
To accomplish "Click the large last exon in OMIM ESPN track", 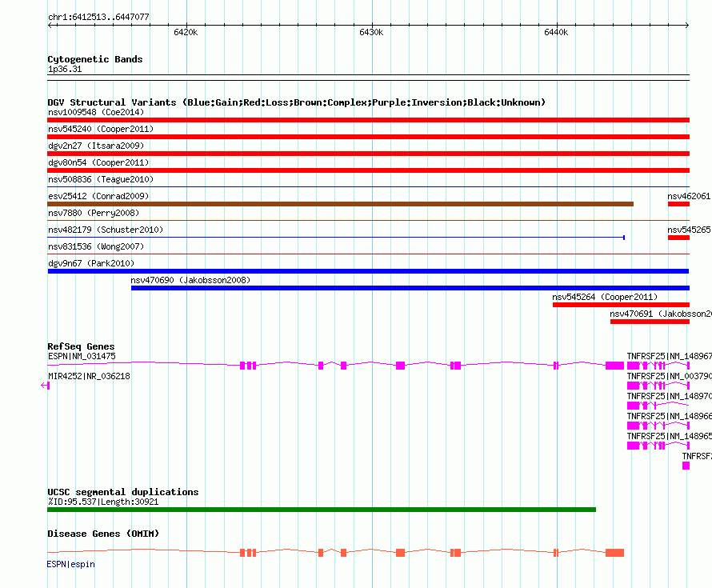I will [615, 553].
